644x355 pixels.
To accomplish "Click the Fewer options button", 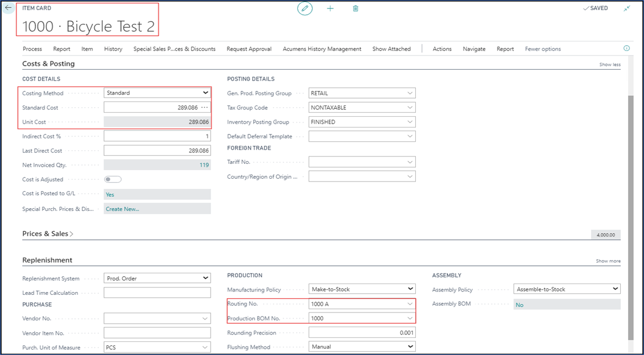I will tap(542, 49).
